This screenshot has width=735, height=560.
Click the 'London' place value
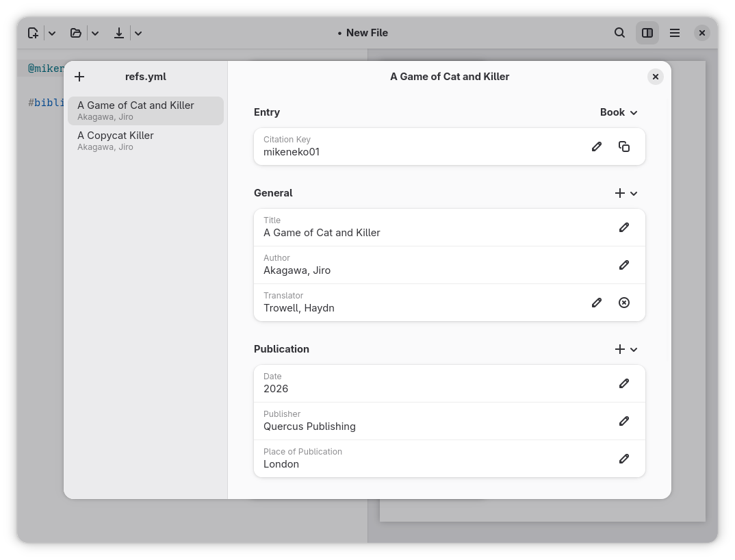[x=281, y=464]
